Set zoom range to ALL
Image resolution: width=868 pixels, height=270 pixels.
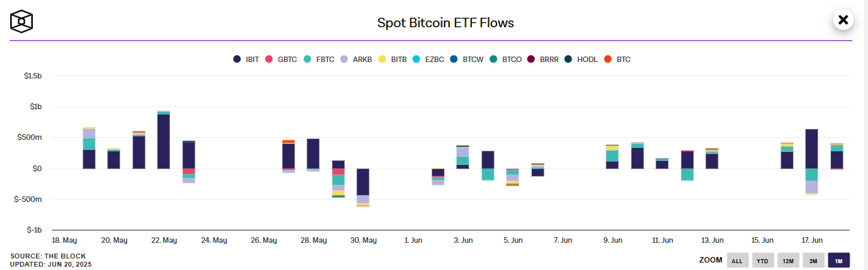click(x=737, y=260)
